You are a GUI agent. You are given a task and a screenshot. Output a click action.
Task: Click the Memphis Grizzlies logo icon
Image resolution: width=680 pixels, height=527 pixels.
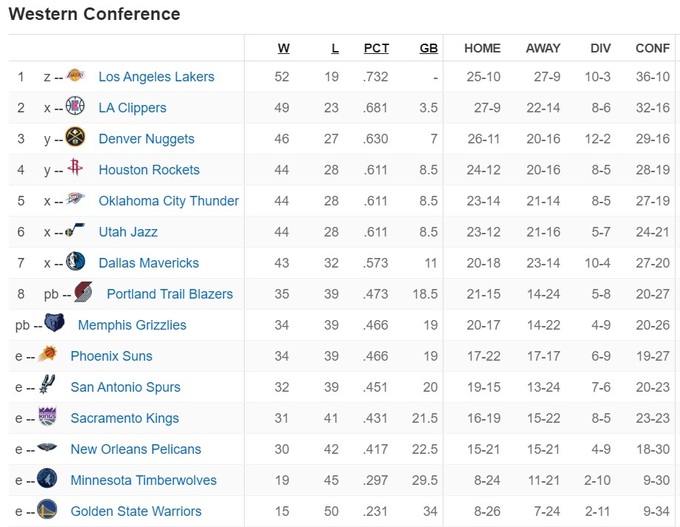(x=54, y=324)
